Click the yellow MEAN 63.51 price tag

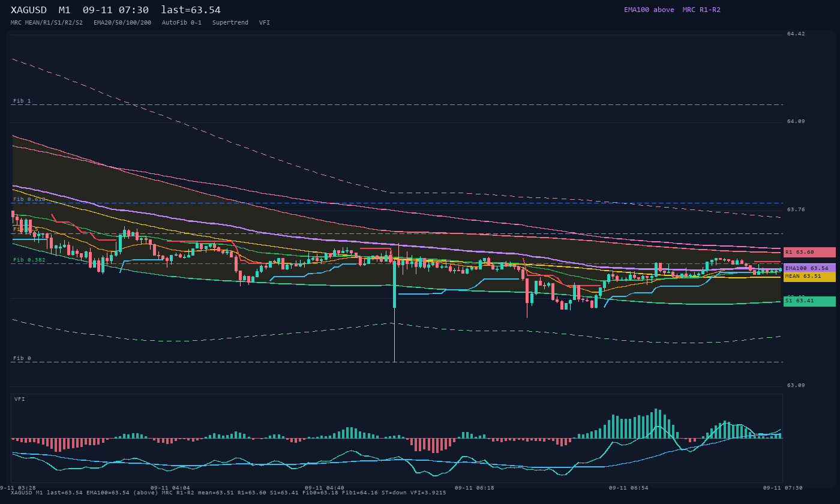(809, 277)
